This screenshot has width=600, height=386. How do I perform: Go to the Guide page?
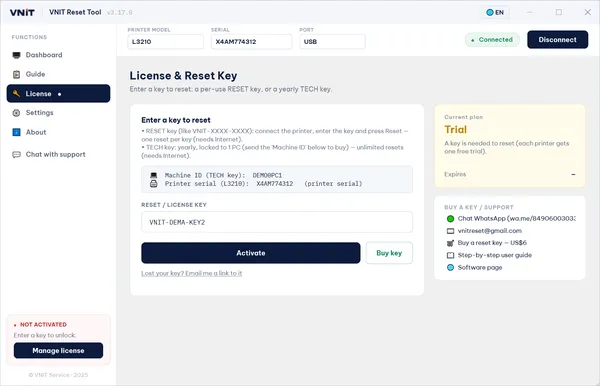tap(58, 74)
